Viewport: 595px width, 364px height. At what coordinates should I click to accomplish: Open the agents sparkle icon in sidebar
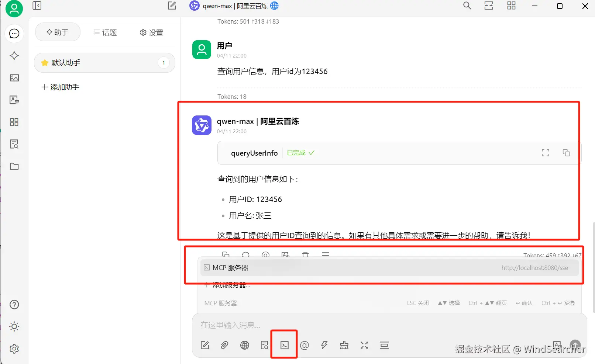pyautogui.click(x=14, y=56)
